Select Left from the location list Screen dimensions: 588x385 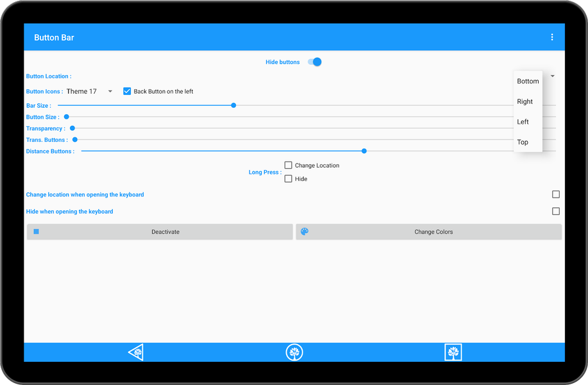coord(528,121)
